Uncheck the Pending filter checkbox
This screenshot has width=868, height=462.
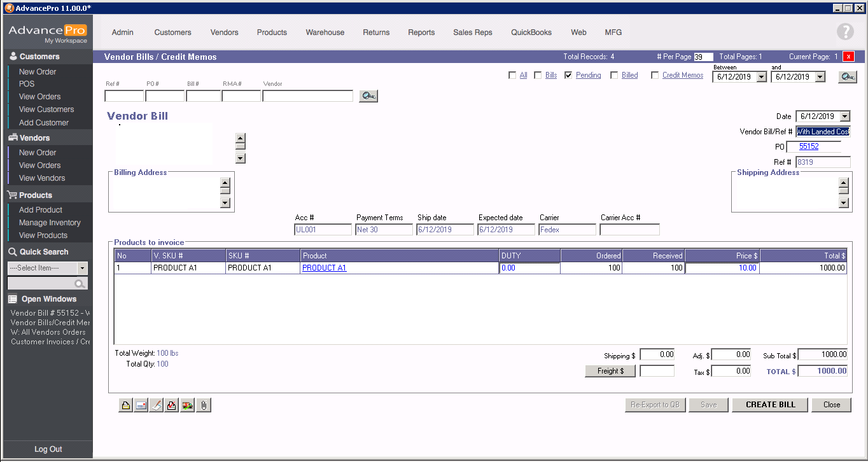pyautogui.click(x=568, y=75)
